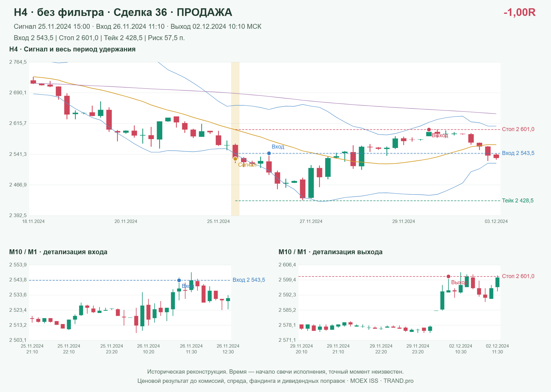551x392 pixels.
Task: Click price axis label 2 606,4 in exit chart
Action: 287,265
